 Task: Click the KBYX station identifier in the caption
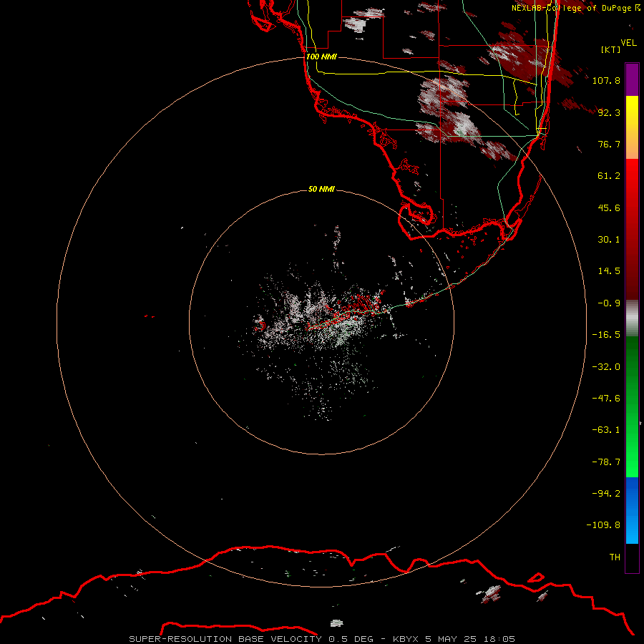[406, 639]
